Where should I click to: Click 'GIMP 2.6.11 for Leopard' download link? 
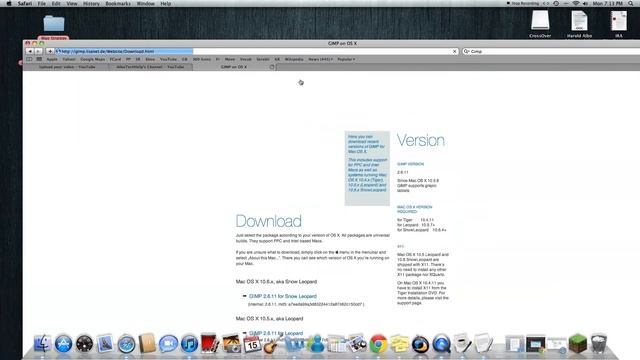pyautogui.click(x=276, y=333)
